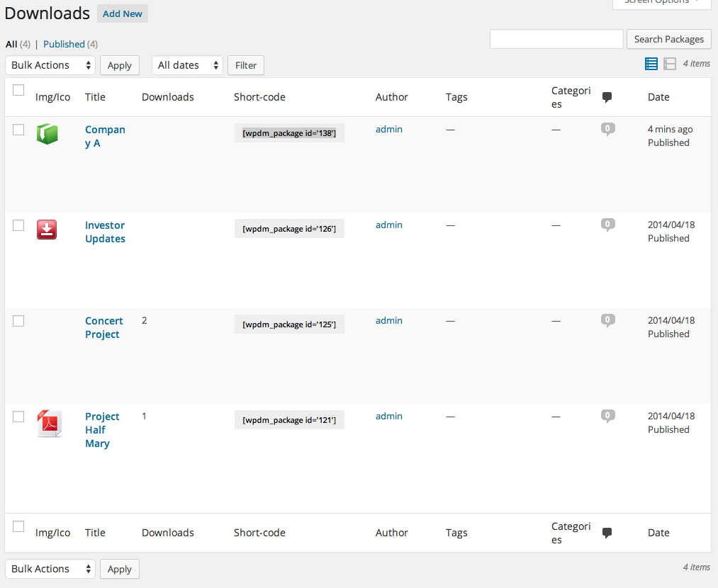Toggle select-all checkbox in table header
Image resolution: width=718 pixels, height=588 pixels.
(x=18, y=90)
